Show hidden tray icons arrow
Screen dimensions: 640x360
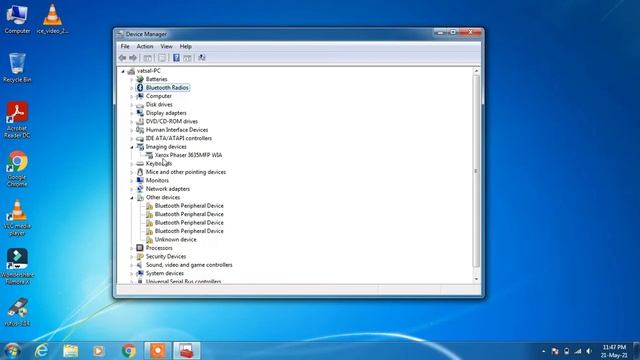coord(543,351)
